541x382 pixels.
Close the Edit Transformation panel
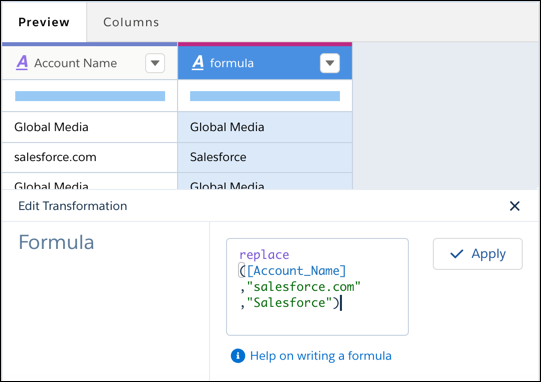click(x=514, y=206)
